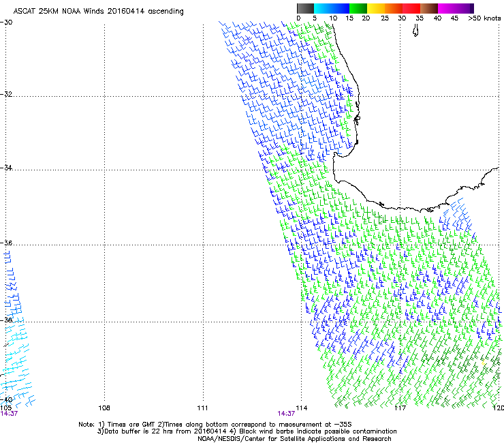Image resolution: width=504 pixels, height=443 pixels.
Task: Click the orange 25-30 knots color swatch
Action: click(394, 8)
